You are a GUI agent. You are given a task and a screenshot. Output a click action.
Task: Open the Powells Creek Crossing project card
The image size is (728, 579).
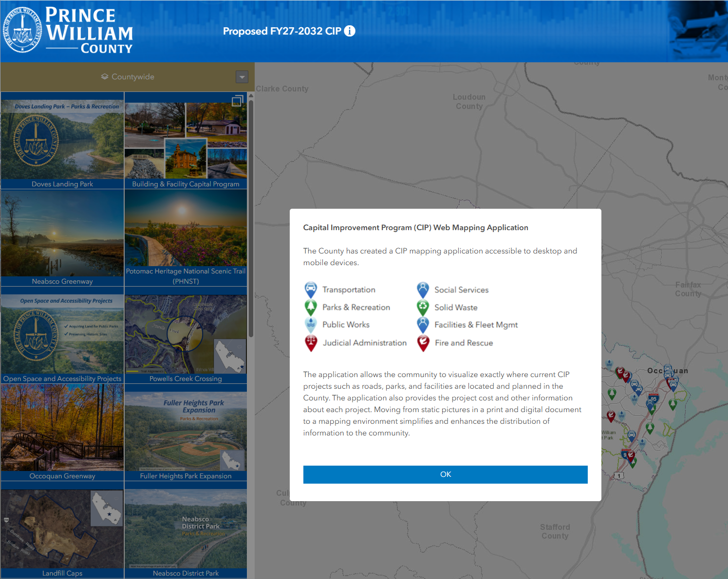point(186,336)
